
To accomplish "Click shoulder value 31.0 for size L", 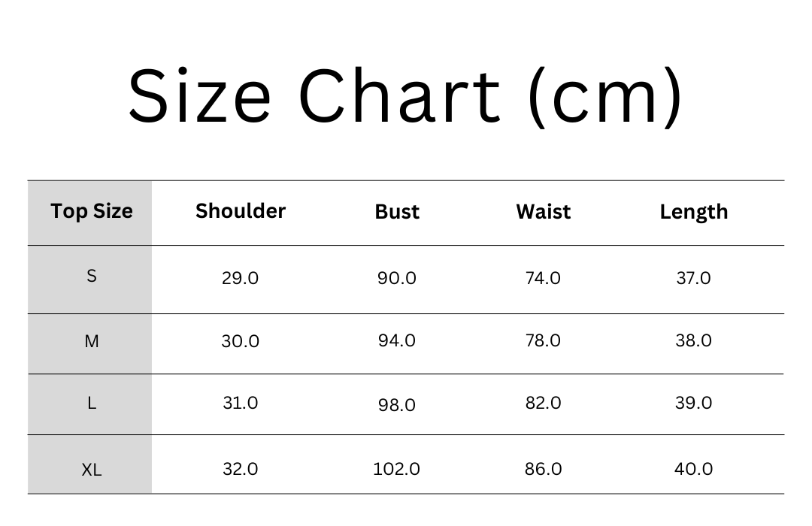I will click(x=241, y=403).
